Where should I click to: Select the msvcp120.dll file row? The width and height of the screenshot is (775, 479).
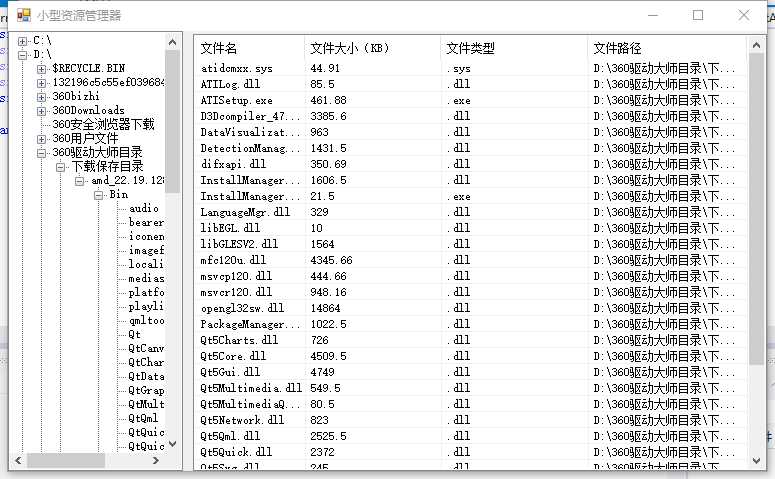tap(470, 276)
